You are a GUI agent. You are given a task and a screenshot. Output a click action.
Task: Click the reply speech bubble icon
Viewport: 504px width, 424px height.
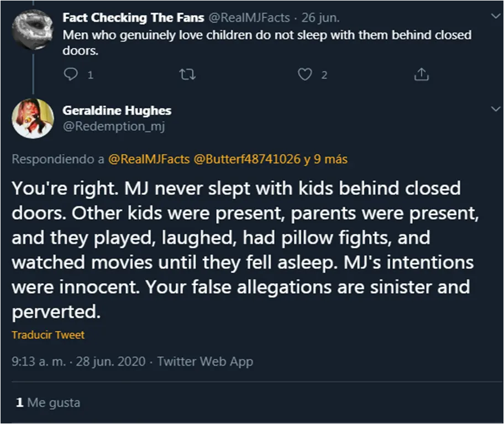click(x=71, y=75)
